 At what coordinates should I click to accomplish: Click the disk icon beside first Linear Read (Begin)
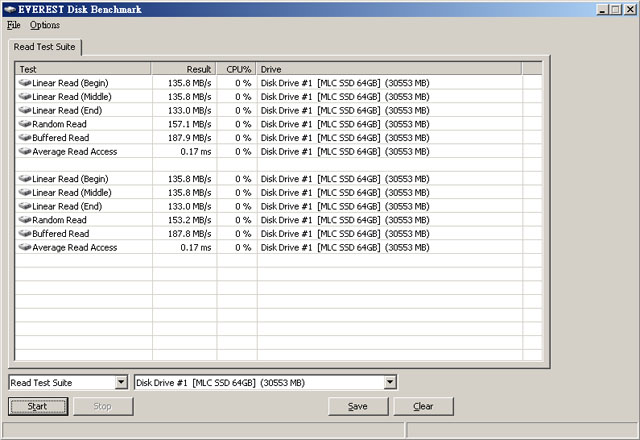click(25, 83)
